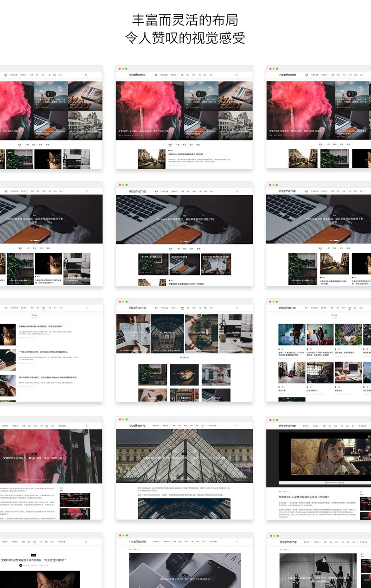Open 商业 tab below the pink smoke hero grid
The height and width of the screenshot is (588, 371).
point(184,145)
